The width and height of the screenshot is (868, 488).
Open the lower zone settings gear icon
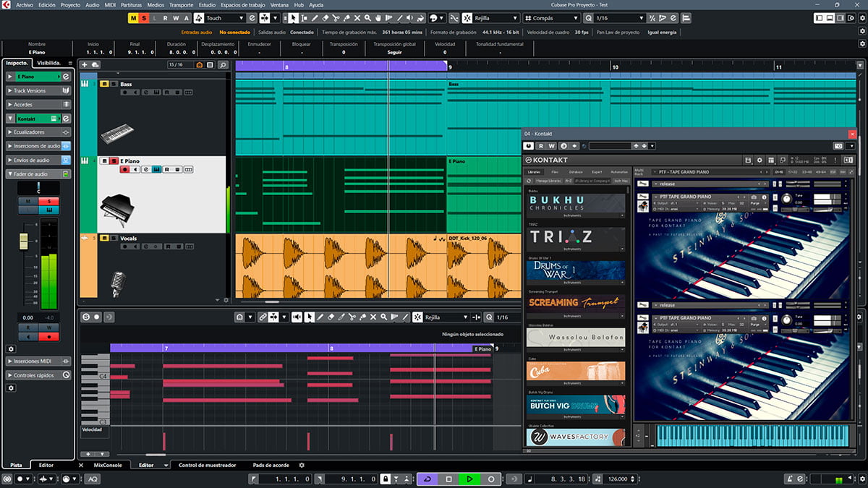click(302, 465)
